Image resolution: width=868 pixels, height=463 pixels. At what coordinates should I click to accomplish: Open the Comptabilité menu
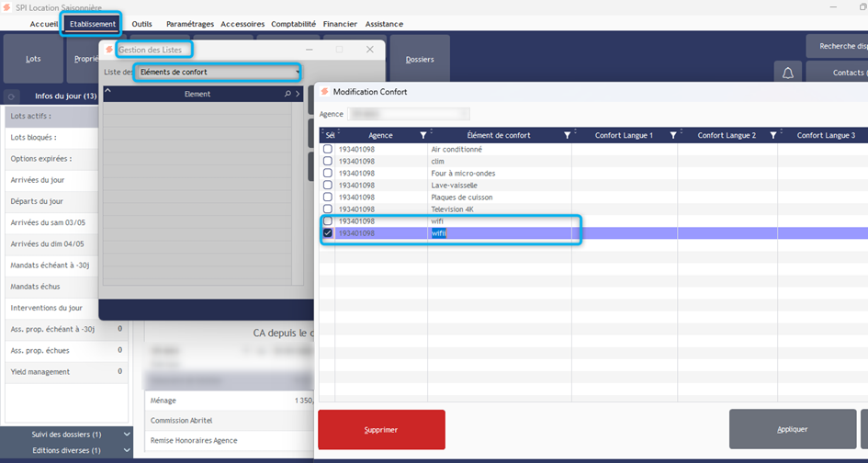click(x=293, y=24)
